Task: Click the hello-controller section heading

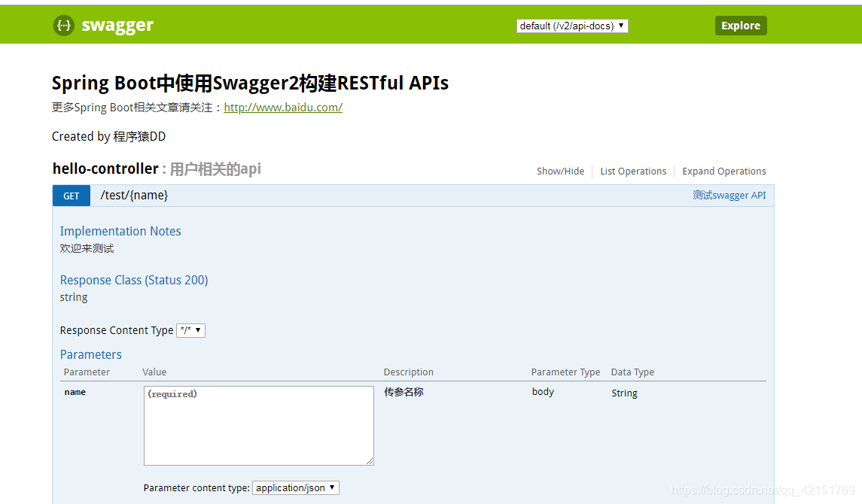Action: [105, 169]
